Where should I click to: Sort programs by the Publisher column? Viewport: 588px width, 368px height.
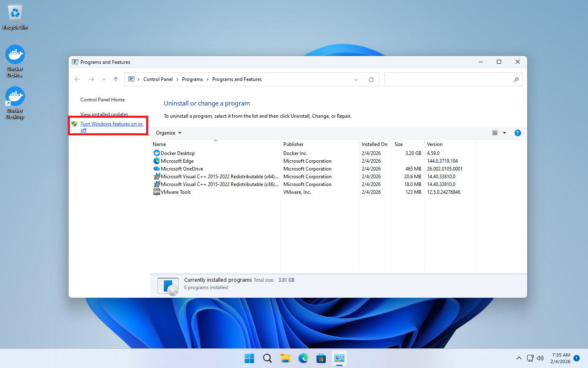tap(293, 144)
